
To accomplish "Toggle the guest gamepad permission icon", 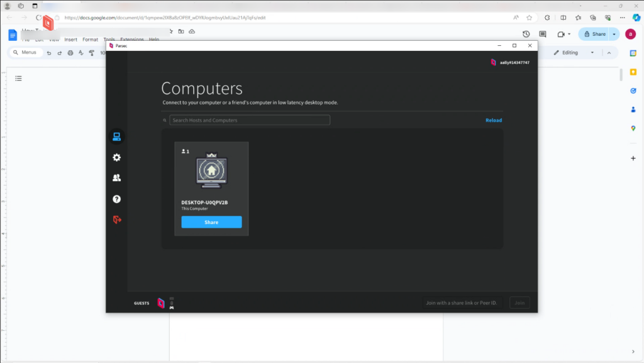I will [172, 307].
